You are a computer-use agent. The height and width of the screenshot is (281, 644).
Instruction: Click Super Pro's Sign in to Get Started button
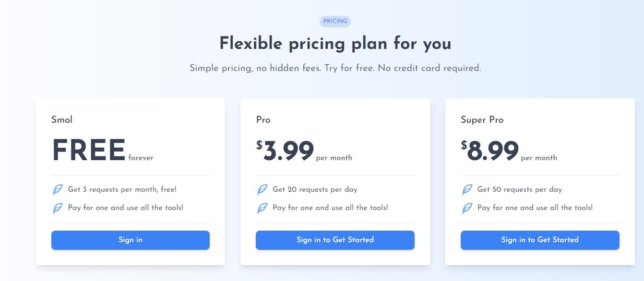(540, 240)
